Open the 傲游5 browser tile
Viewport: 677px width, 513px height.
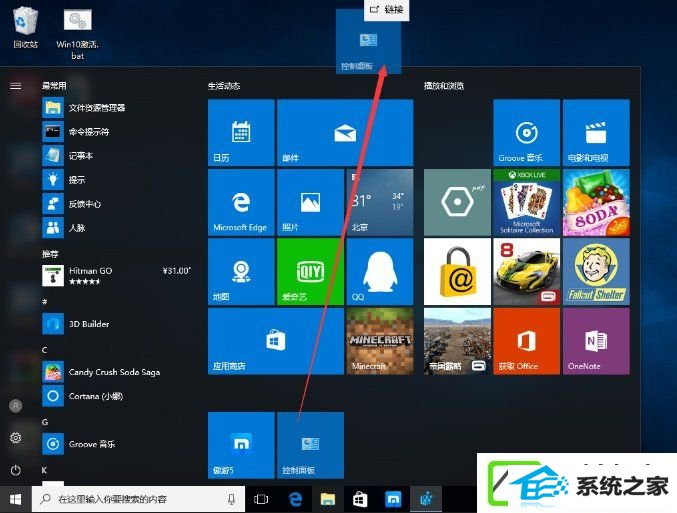point(241,445)
